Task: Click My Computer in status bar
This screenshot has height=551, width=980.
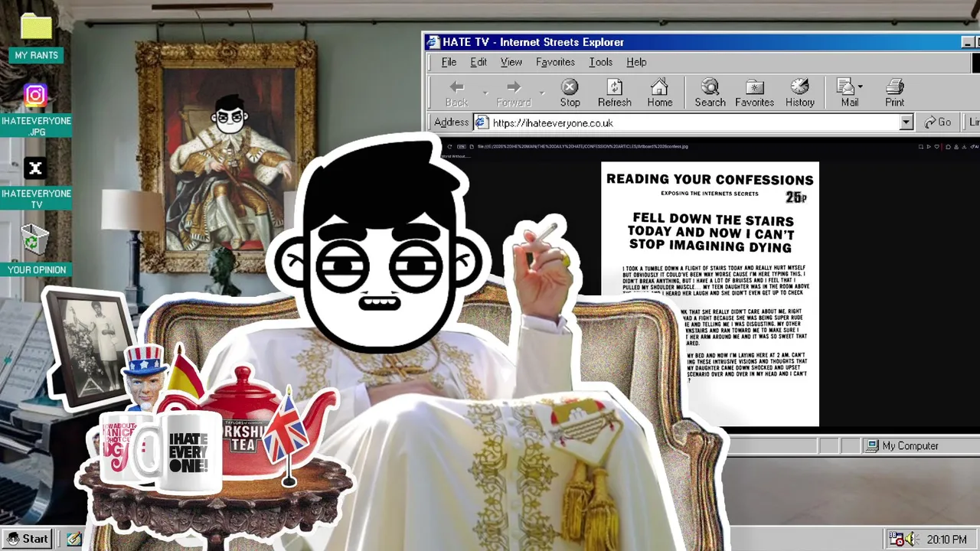Action: tap(902, 445)
